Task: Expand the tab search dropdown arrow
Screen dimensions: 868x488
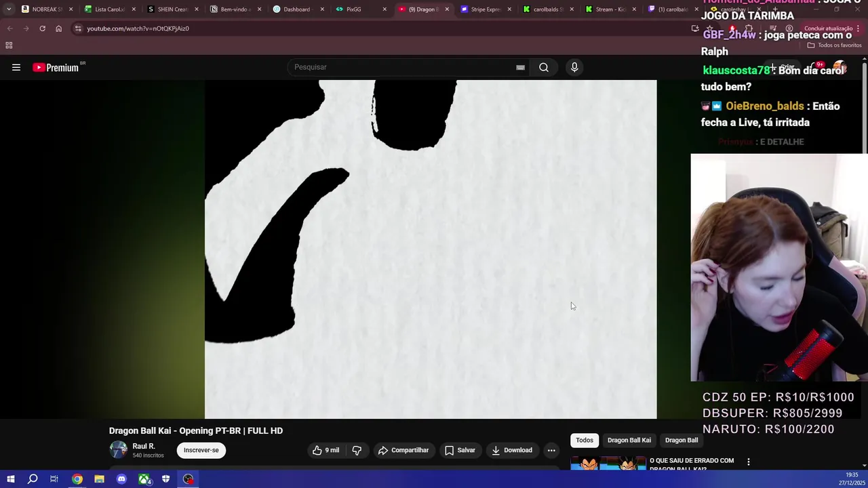Action: coord(8,9)
